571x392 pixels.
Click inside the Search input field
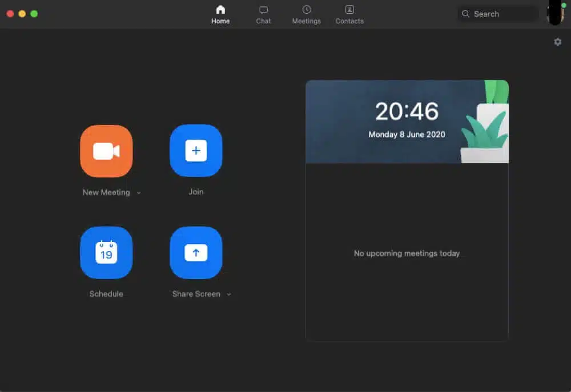point(497,14)
